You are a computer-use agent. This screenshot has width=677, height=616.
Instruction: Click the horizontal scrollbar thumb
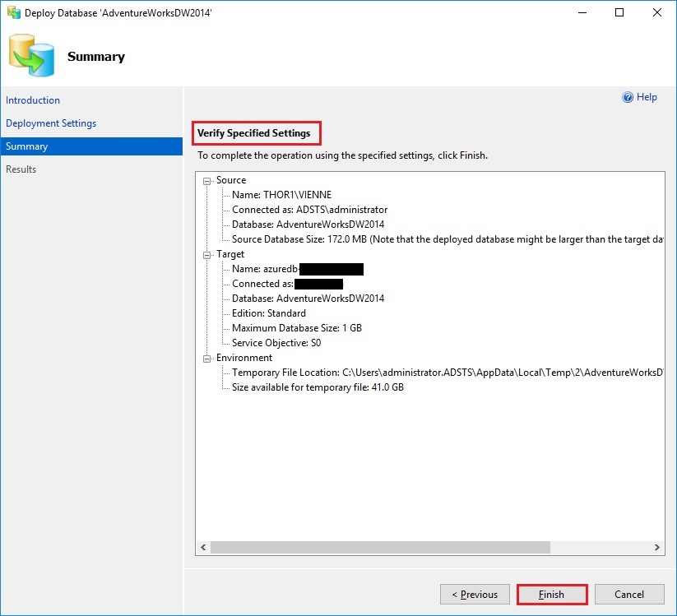380,548
